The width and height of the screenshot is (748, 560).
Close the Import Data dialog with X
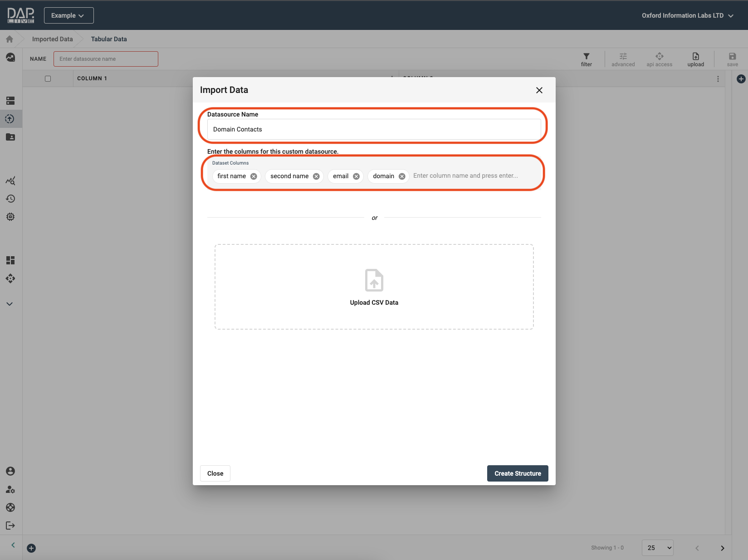point(539,90)
